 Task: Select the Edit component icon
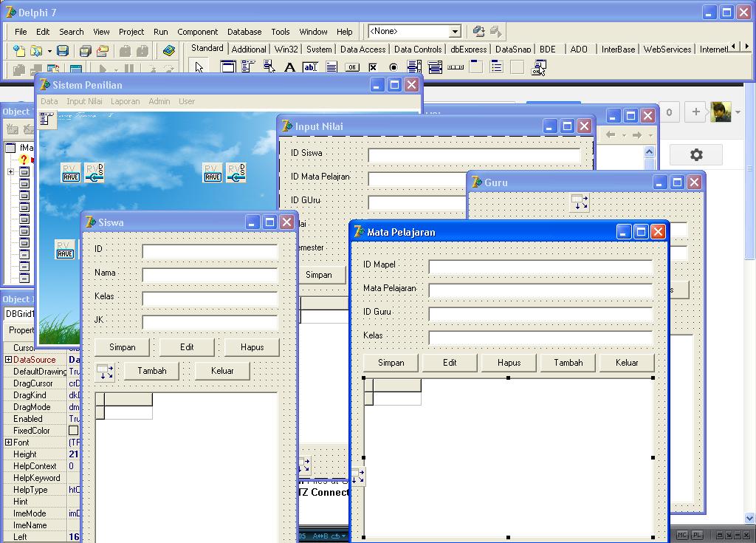(310, 66)
